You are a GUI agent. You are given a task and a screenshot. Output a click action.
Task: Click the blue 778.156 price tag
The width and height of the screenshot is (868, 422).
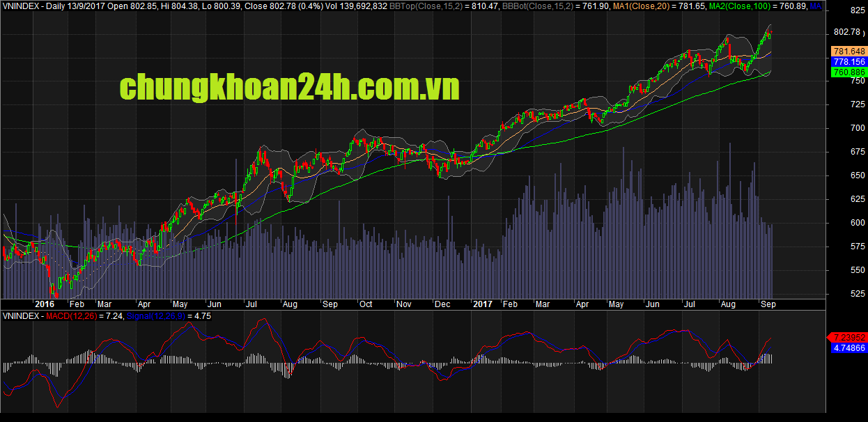(x=848, y=62)
